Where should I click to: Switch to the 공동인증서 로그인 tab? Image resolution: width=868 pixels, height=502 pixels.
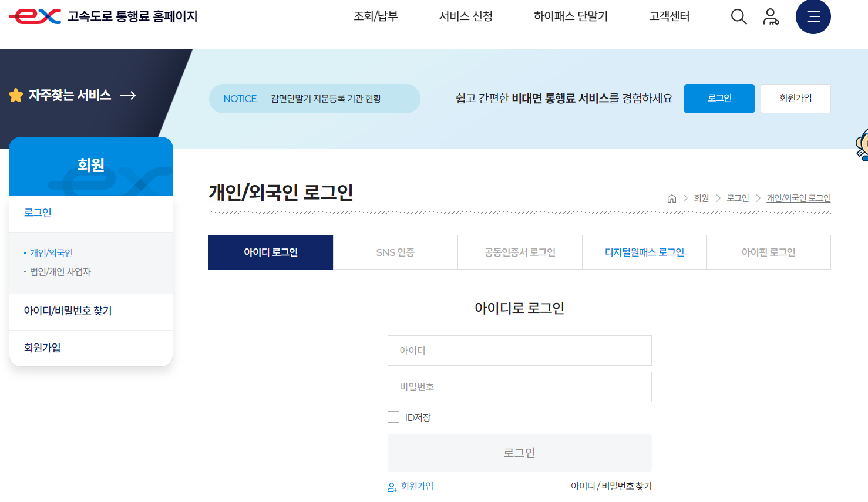(x=519, y=252)
